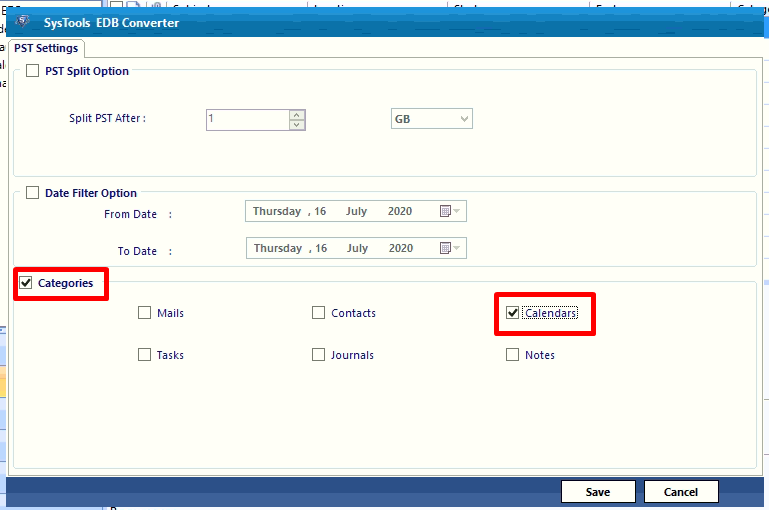Select the PST Settings tab
Viewport: 769px width, 510px height.
pos(46,48)
